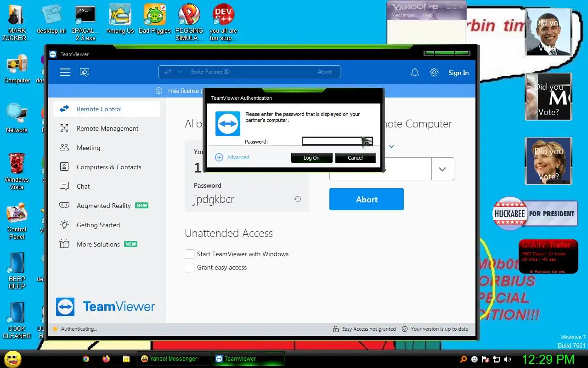Screen dimensions: 588x368
Task: Open Augmented Reality section
Action: click(x=107, y=206)
